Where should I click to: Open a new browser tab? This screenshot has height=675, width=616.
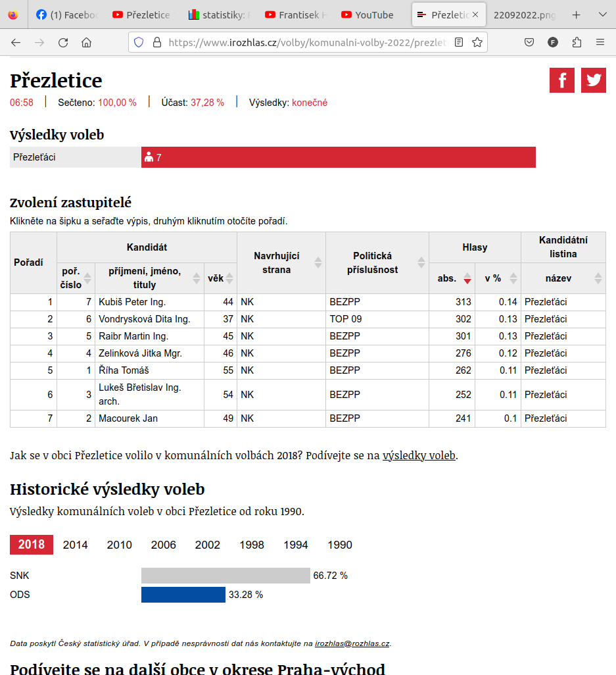pyautogui.click(x=577, y=15)
